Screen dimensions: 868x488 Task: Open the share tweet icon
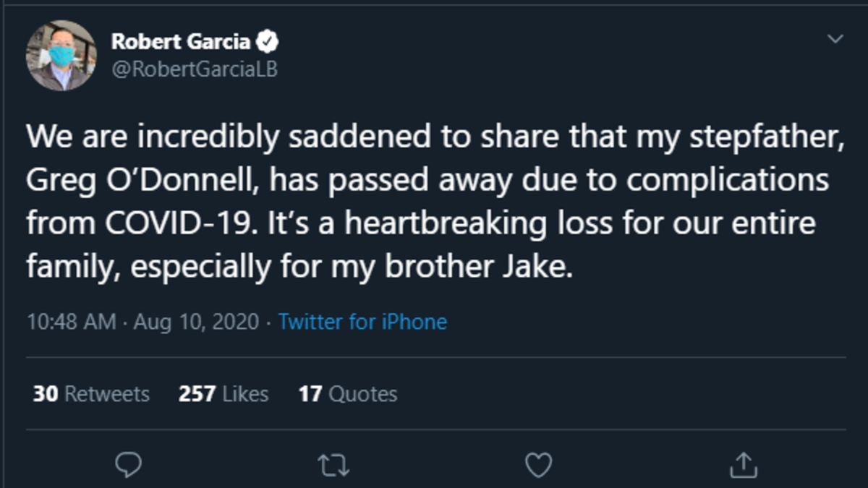[x=742, y=463]
